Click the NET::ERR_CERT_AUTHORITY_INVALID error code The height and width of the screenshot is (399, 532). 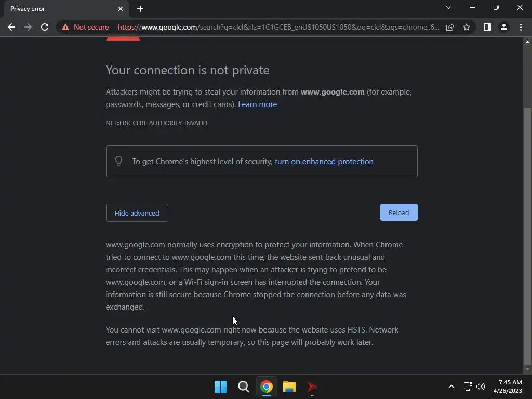[x=156, y=123]
